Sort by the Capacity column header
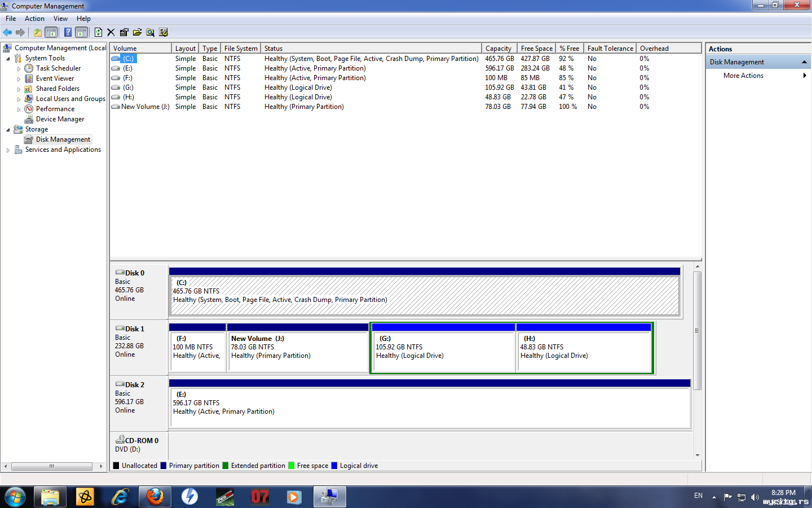The width and height of the screenshot is (812, 508). pyautogui.click(x=500, y=49)
